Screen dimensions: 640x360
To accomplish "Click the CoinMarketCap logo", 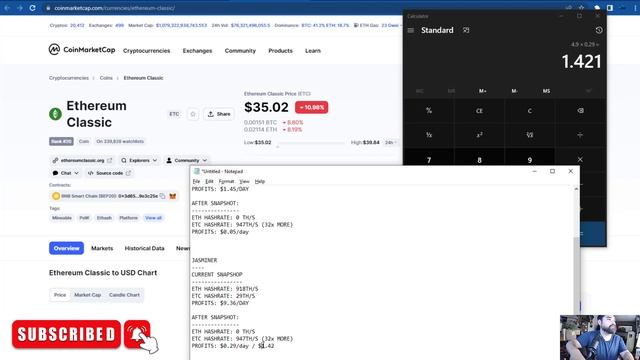I will (x=82, y=50).
